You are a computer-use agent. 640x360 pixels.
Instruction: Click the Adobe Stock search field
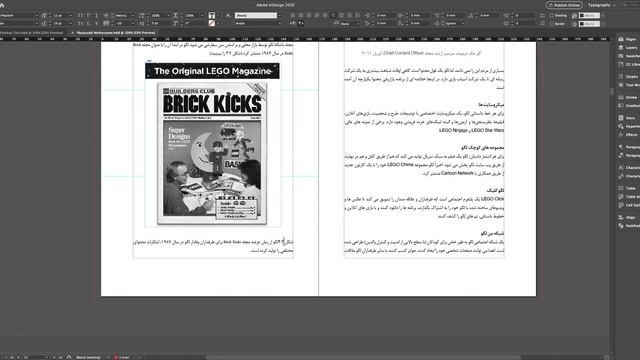coord(631,5)
